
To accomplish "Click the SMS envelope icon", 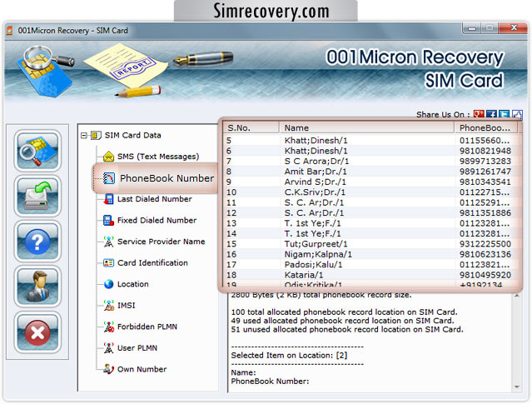I will (x=108, y=157).
